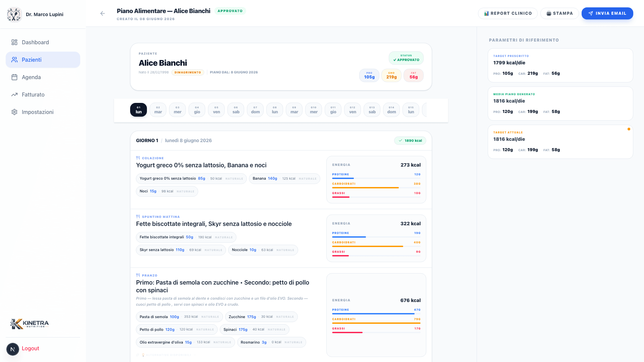Click the chart icon in Report Clinico
644x362 pixels.
click(x=486, y=13)
